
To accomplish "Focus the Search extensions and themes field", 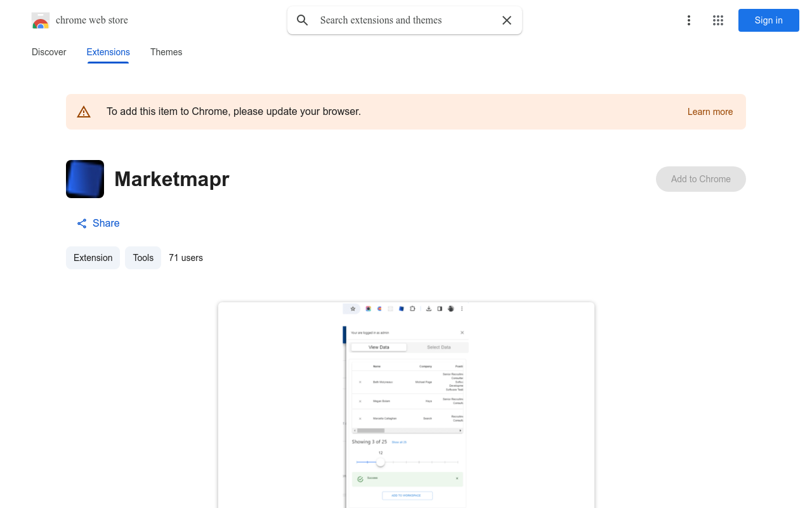I will click(405, 20).
